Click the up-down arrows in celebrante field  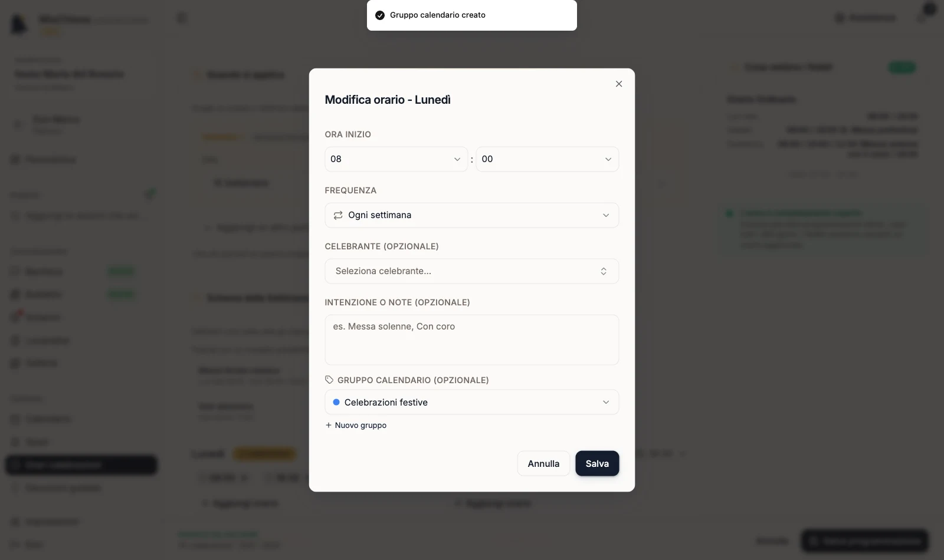604,271
